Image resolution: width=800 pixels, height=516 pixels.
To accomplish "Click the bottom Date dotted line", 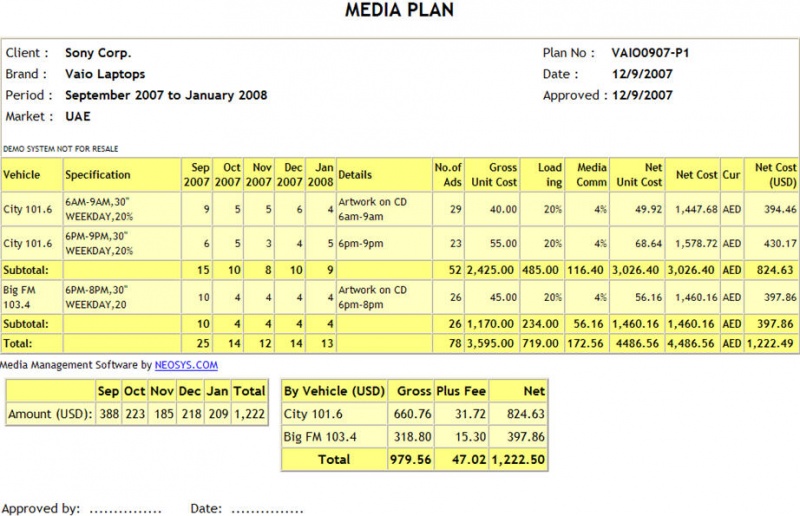I will pyautogui.click(x=267, y=510).
